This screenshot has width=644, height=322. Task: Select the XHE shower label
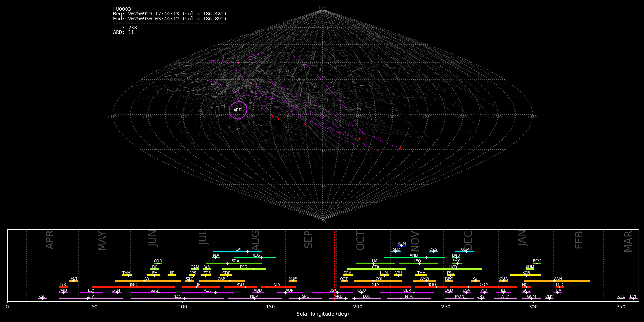[621, 297]
